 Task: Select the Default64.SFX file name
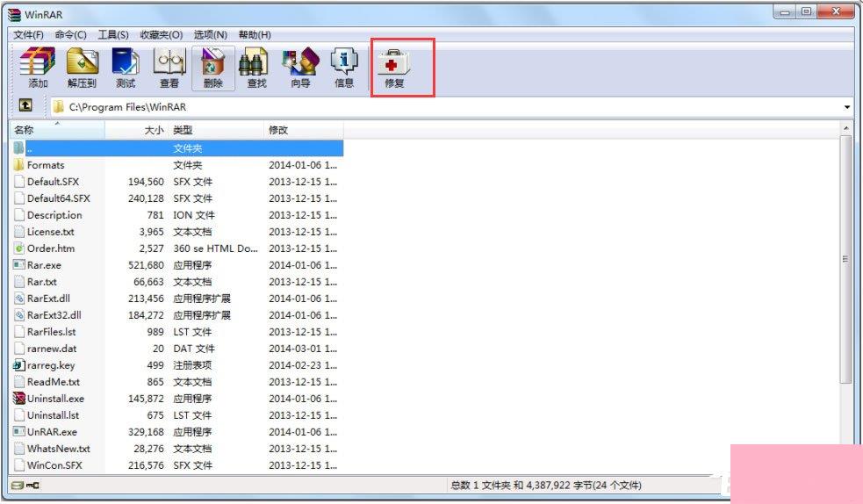[x=58, y=198]
